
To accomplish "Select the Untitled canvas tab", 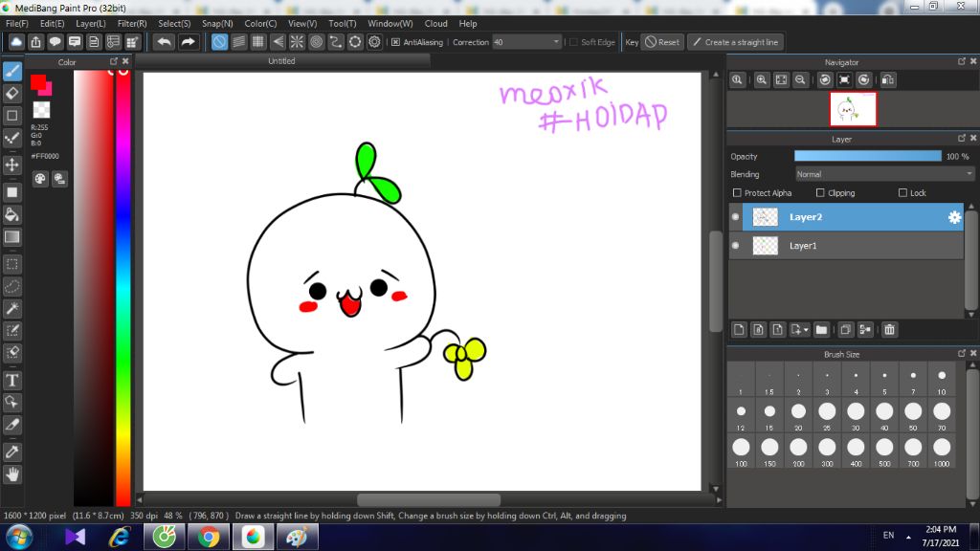I will pos(281,61).
